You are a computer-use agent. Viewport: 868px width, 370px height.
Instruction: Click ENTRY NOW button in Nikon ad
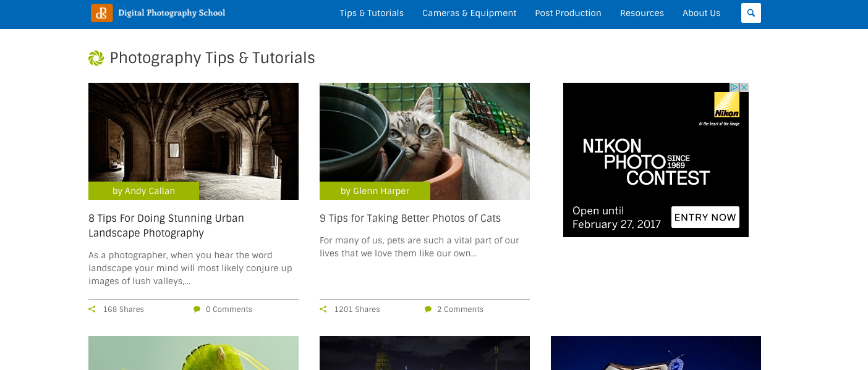tap(705, 217)
